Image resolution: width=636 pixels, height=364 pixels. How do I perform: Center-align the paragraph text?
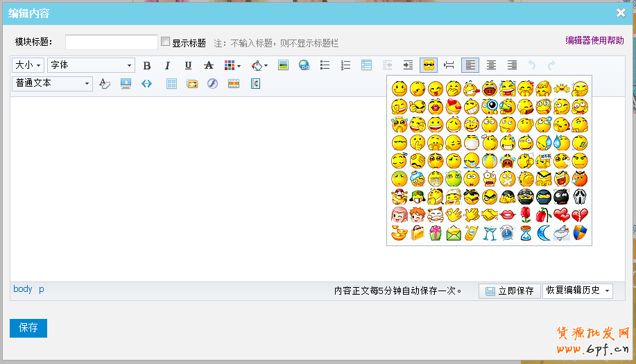coord(491,65)
